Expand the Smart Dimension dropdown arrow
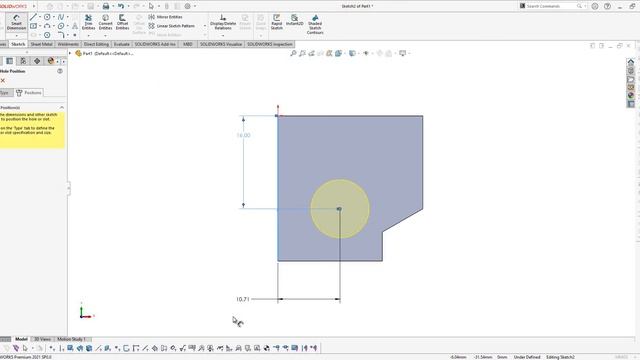This screenshot has height=360, width=640. [16, 36]
